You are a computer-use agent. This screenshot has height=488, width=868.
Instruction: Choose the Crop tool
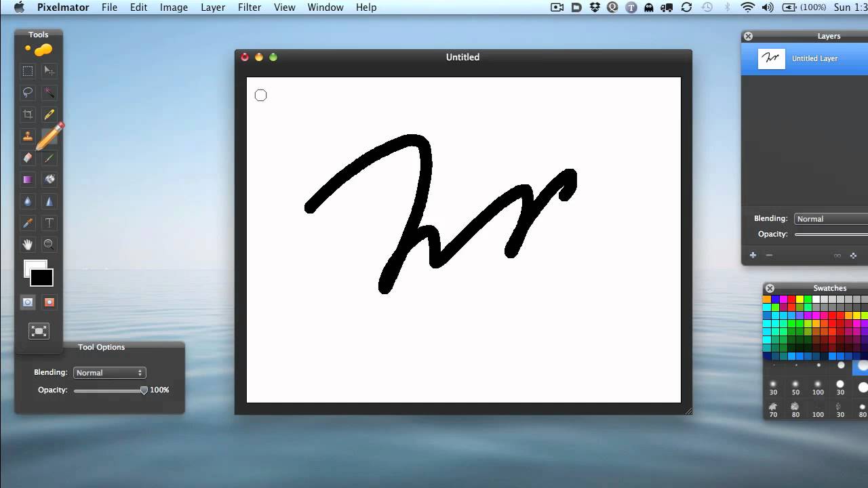(28, 115)
